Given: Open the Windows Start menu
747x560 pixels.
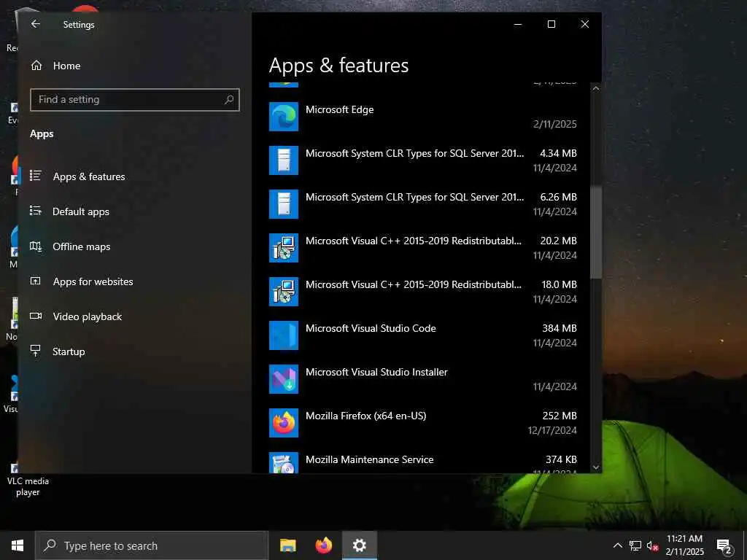Looking at the screenshot, I should click(18, 545).
